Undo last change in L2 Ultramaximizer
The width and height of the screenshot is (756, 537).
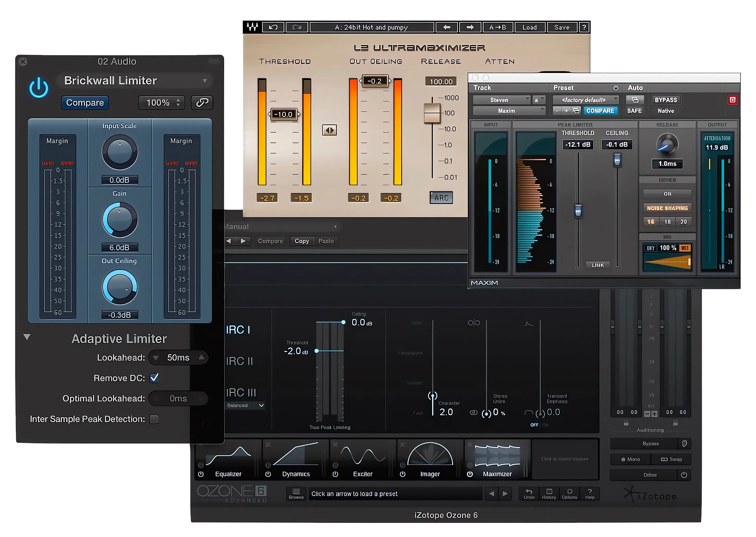pyautogui.click(x=273, y=27)
